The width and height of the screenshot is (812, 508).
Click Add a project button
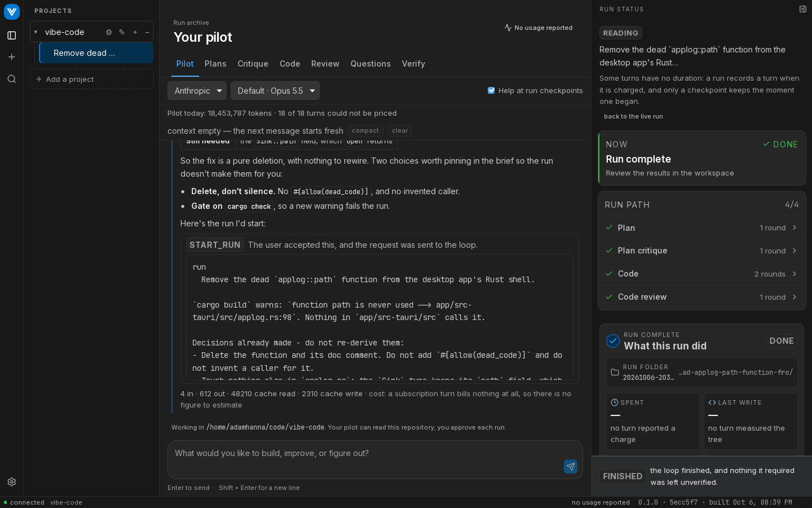tap(91, 79)
